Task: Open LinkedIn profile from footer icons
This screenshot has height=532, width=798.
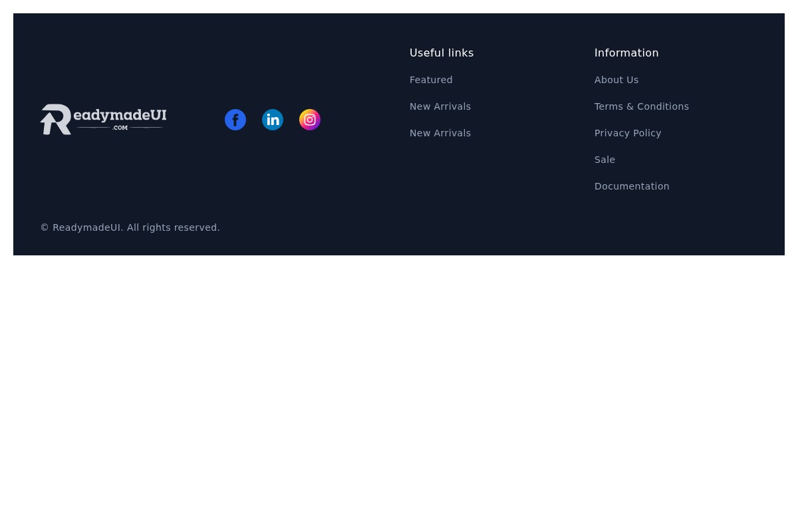Action: 273,120
